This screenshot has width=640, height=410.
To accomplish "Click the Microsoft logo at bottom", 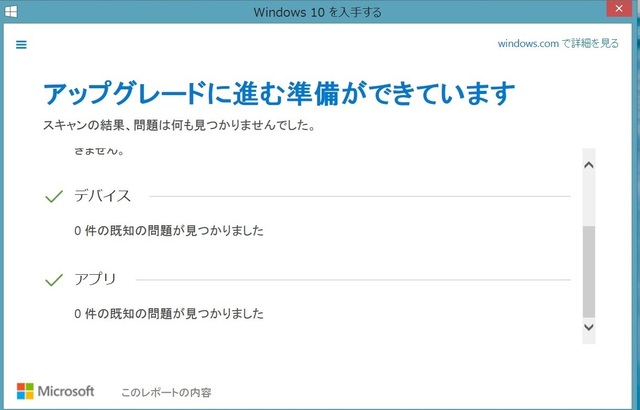I will pyautogui.click(x=56, y=391).
